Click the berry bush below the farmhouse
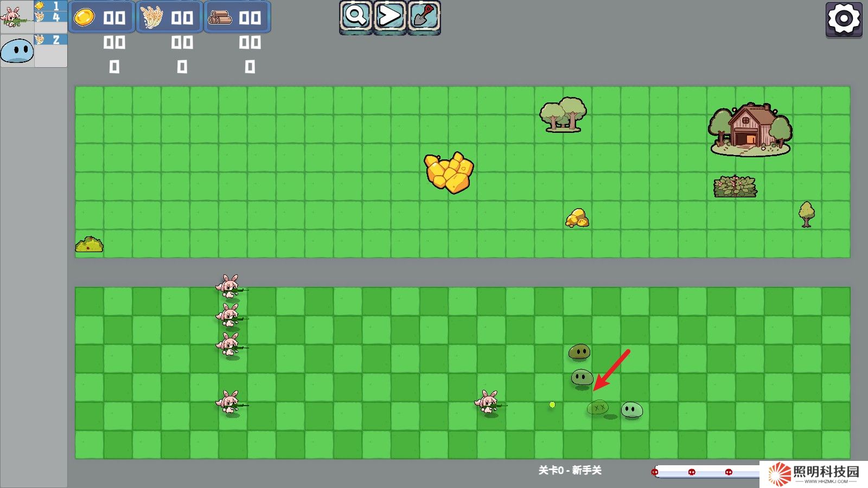This screenshot has width=868, height=488. point(735,187)
